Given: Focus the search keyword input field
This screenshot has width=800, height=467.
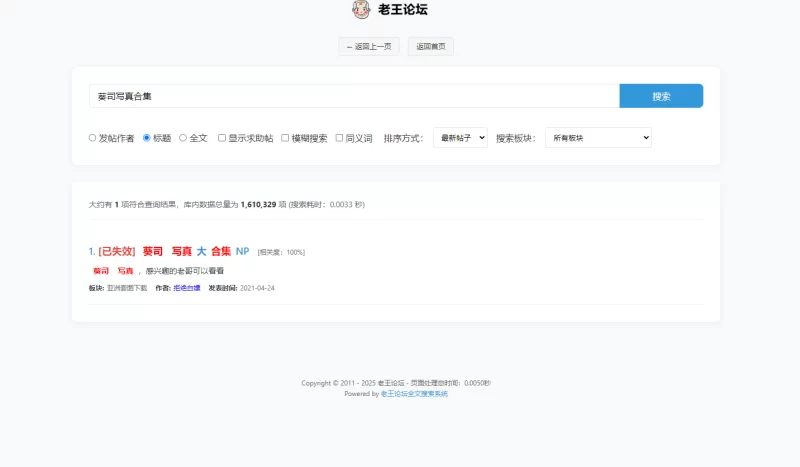Looking at the screenshot, I should click(354, 96).
